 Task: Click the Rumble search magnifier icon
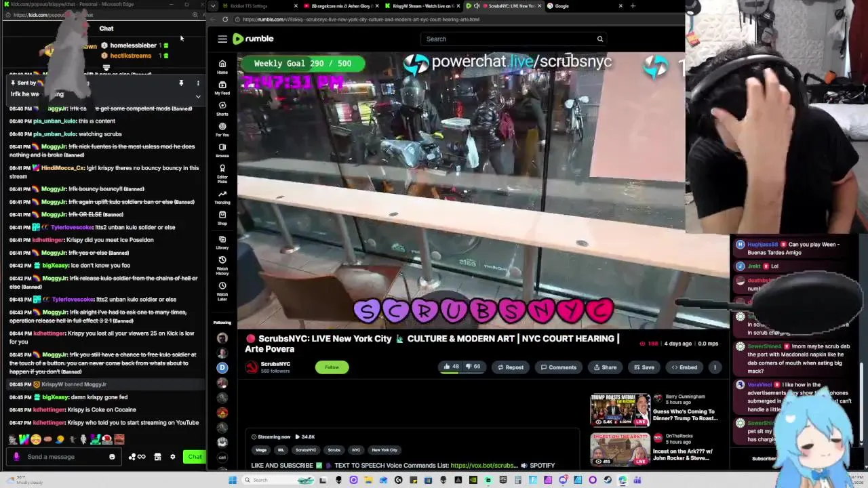click(599, 39)
